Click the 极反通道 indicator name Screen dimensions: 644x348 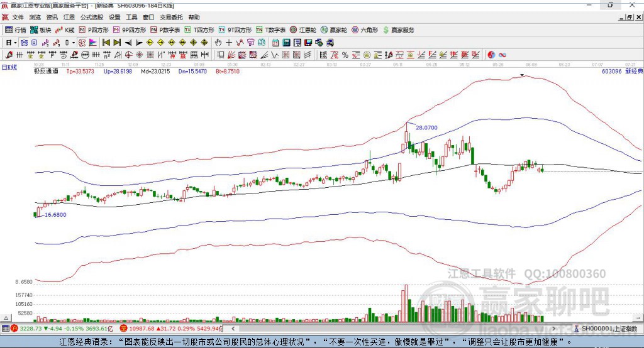click(46, 71)
